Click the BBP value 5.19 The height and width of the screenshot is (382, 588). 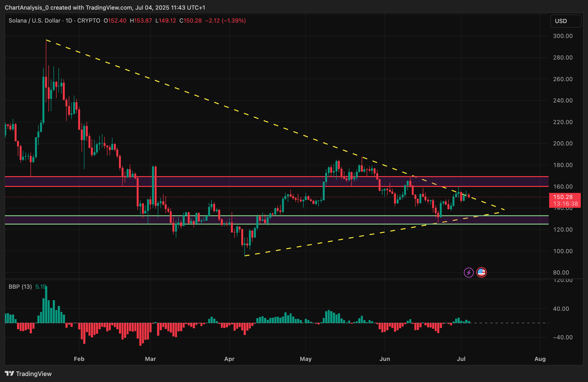point(41,286)
